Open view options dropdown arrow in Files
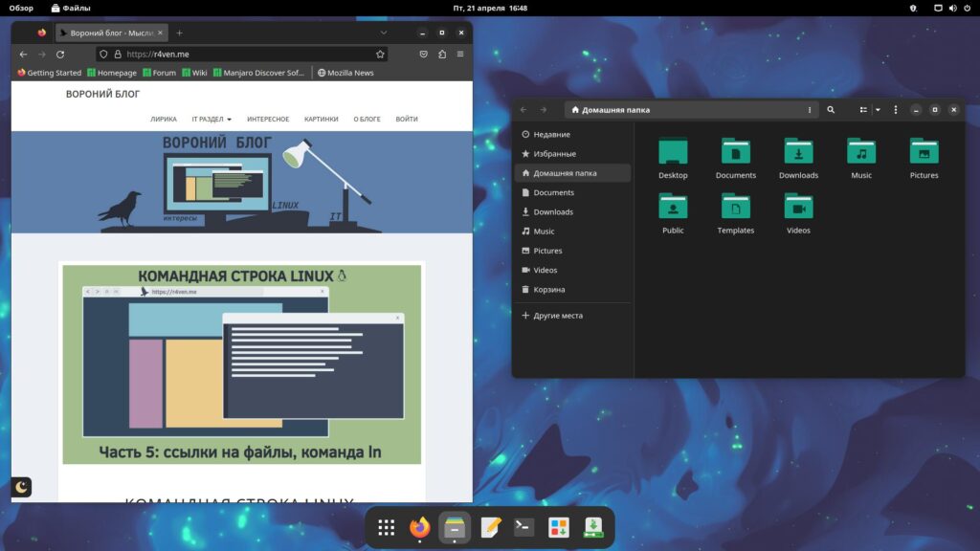The width and height of the screenshot is (980, 551). click(x=878, y=110)
